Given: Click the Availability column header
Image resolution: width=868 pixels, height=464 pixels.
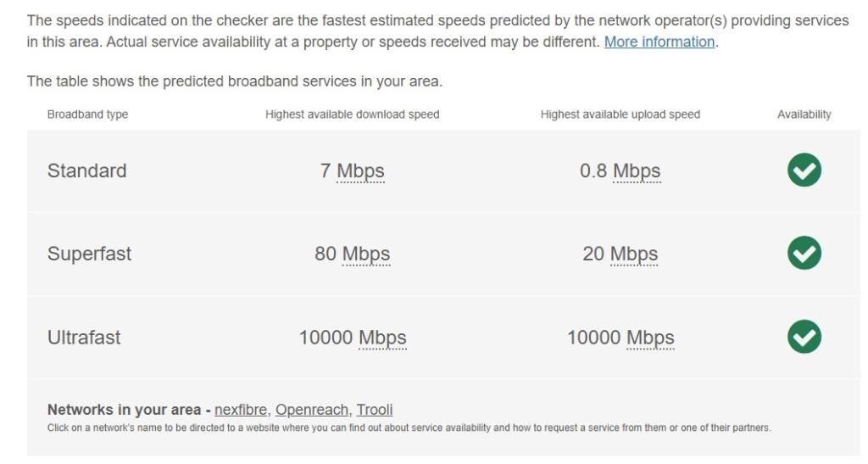Looking at the screenshot, I should click(x=804, y=114).
